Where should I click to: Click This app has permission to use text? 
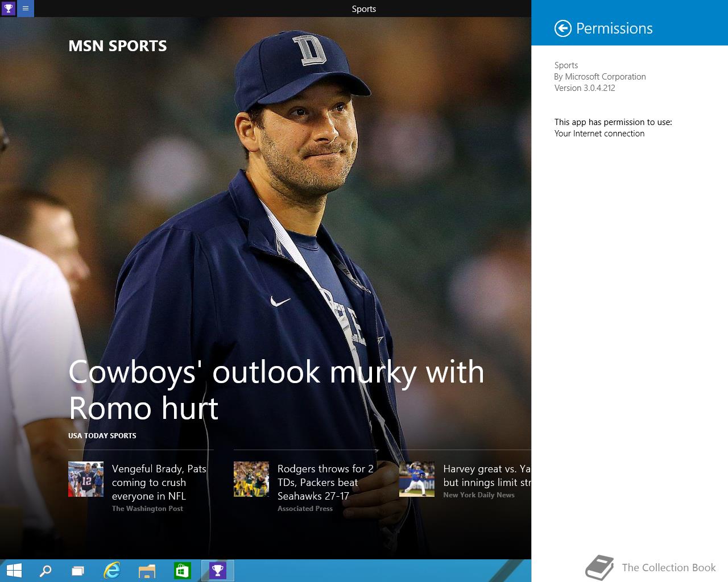point(613,122)
